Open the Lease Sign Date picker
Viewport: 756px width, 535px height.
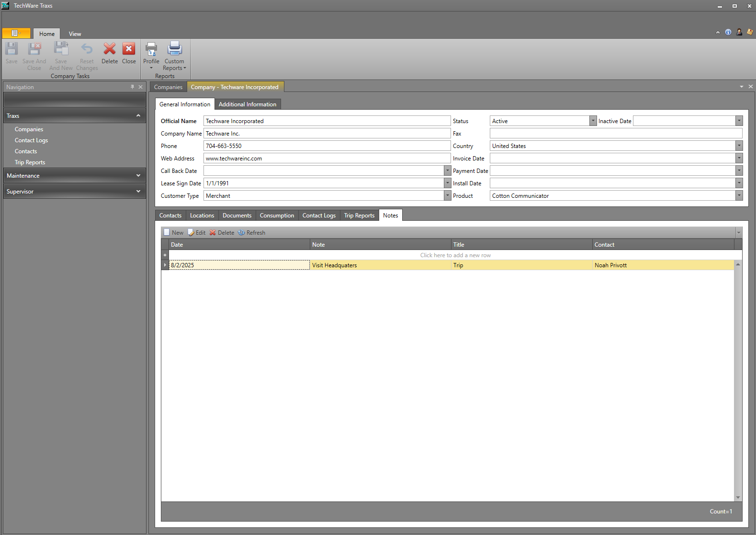pyautogui.click(x=447, y=183)
